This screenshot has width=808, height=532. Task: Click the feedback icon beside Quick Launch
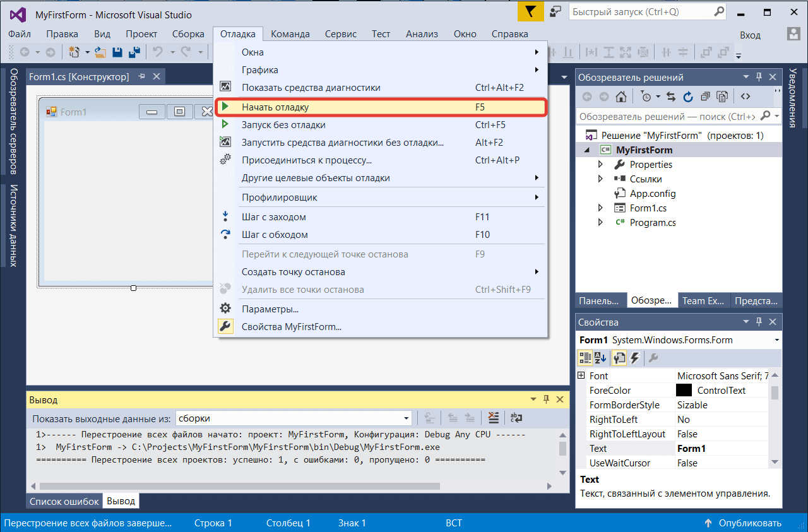(x=555, y=12)
